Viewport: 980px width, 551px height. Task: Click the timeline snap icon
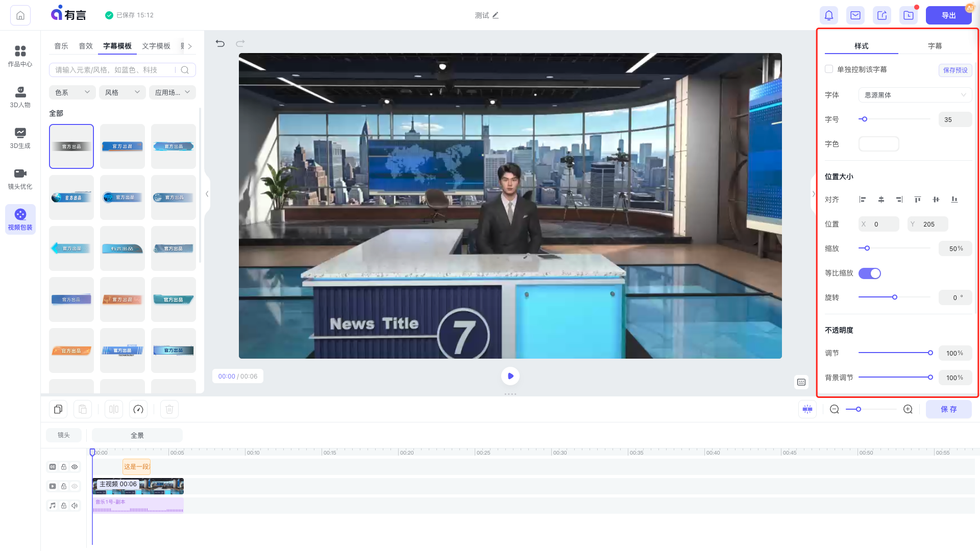(807, 409)
